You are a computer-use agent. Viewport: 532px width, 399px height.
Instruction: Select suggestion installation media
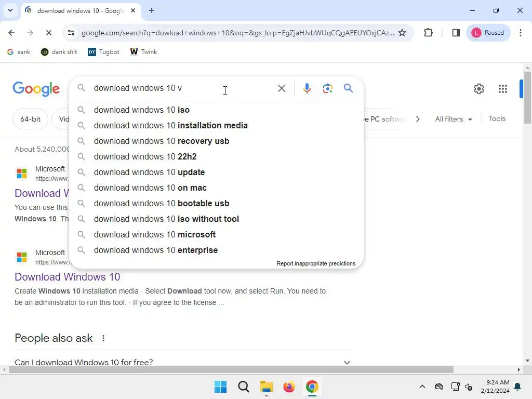click(216, 126)
